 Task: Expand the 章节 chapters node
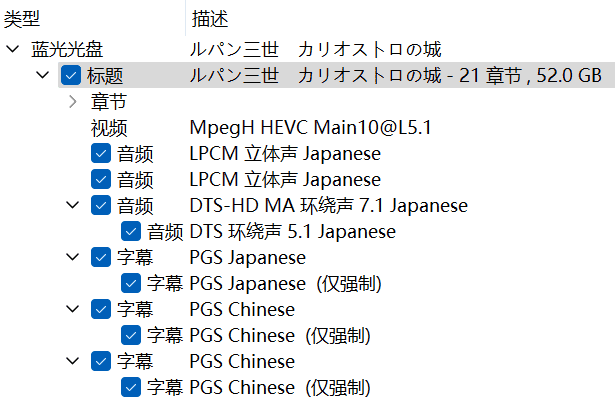pyautogui.click(x=72, y=101)
